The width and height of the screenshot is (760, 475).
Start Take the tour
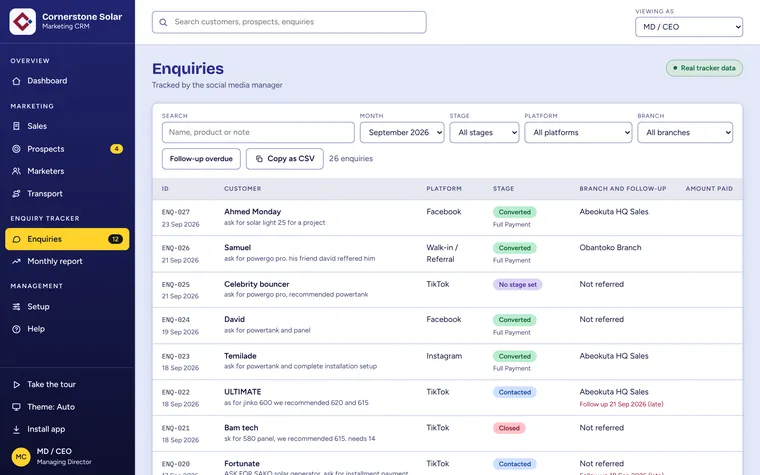[67, 384]
